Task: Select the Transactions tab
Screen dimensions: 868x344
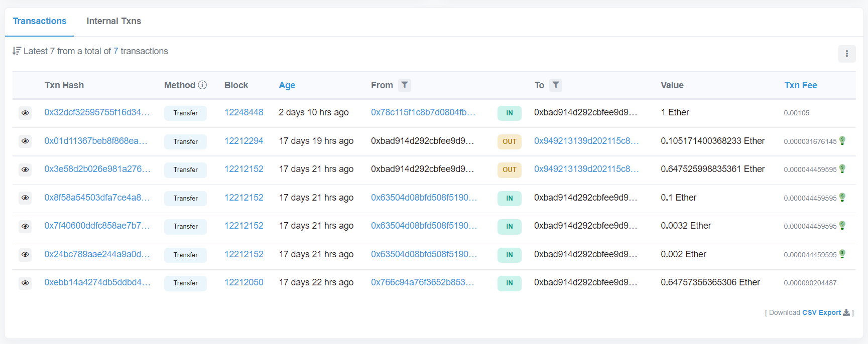Action: click(x=40, y=21)
